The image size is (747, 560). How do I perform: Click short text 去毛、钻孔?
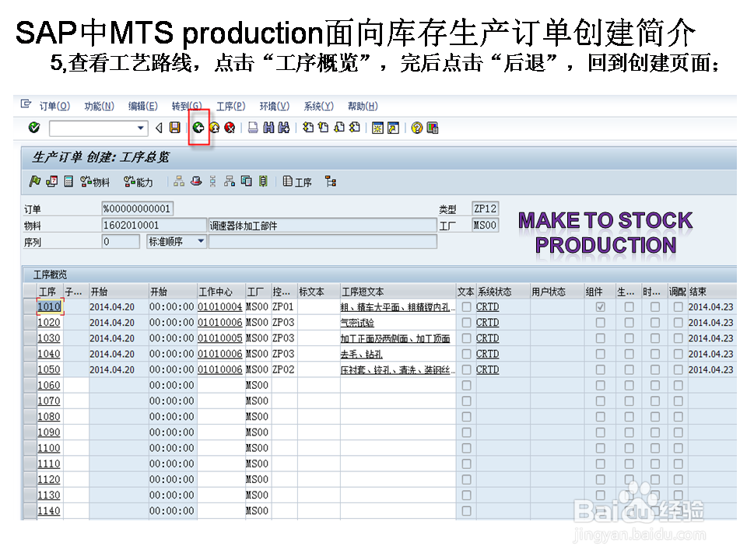[x=362, y=355]
